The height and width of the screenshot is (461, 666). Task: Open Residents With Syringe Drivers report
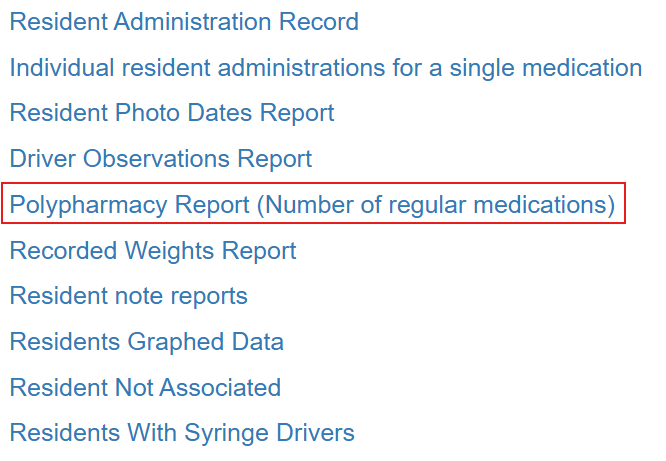click(182, 433)
